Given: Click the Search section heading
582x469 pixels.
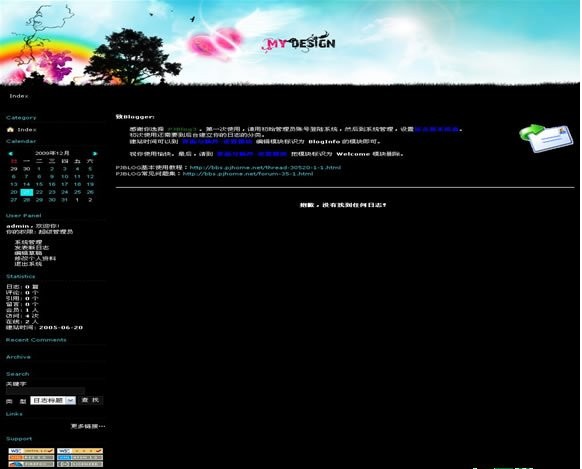Looking at the screenshot, I should [17, 374].
